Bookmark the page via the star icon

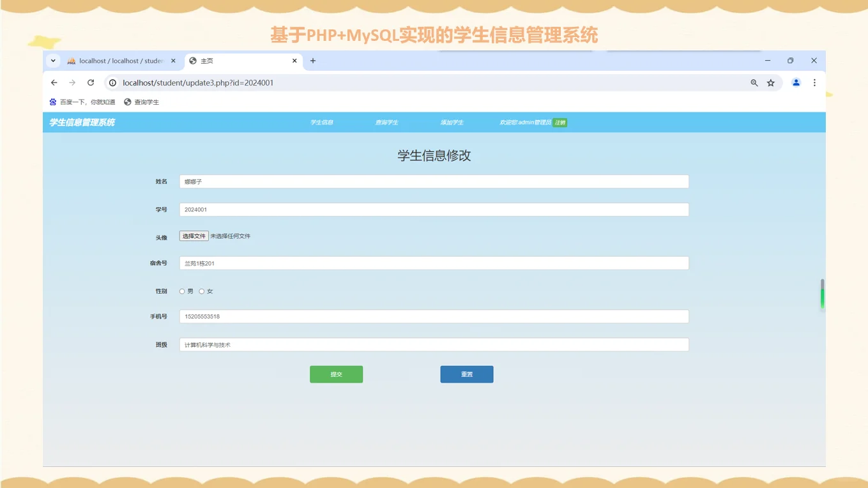click(x=770, y=82)
